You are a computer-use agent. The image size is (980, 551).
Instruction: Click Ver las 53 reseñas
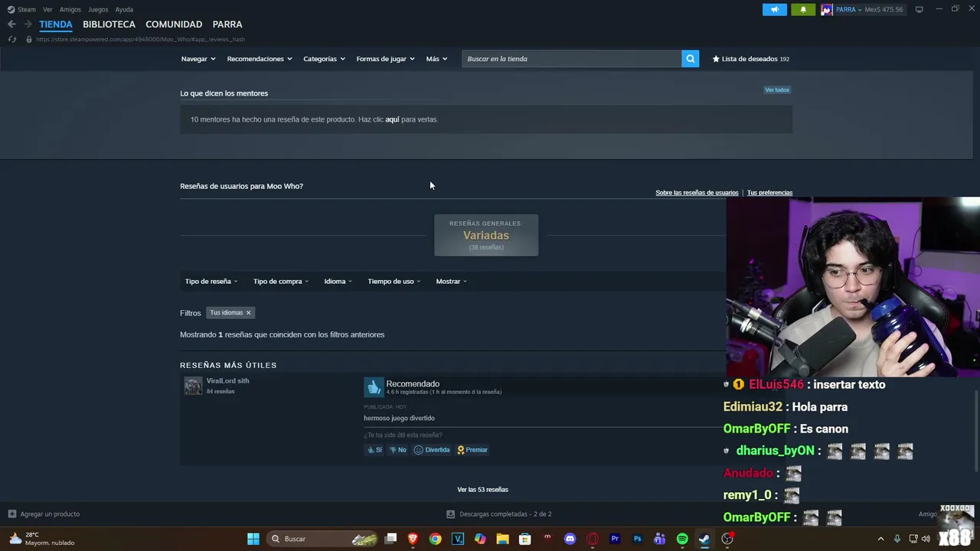pos(482,490)
